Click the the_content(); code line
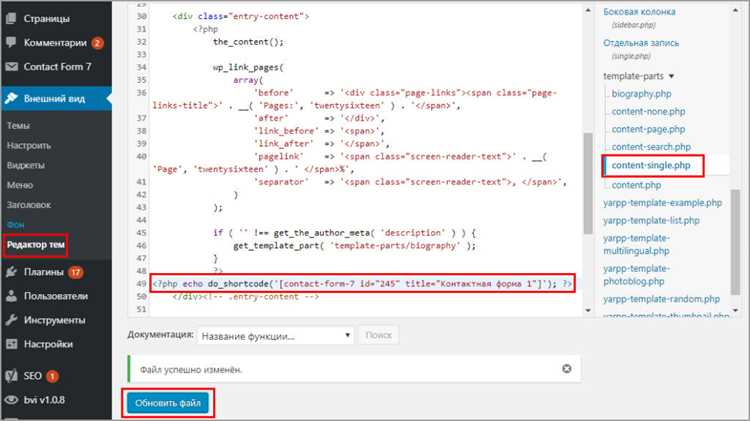The width and height of the screenshot is (750, 421). click(x=248, y=42)
